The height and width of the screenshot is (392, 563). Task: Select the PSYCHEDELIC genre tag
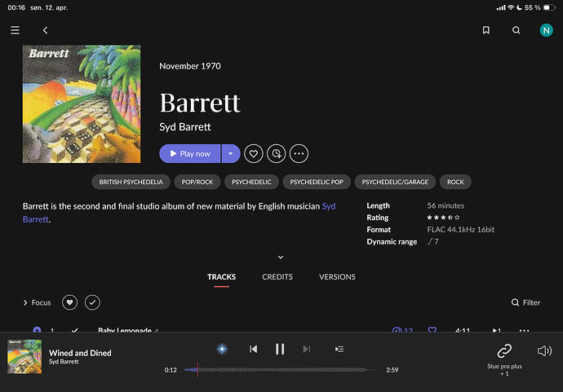point(251,182)
